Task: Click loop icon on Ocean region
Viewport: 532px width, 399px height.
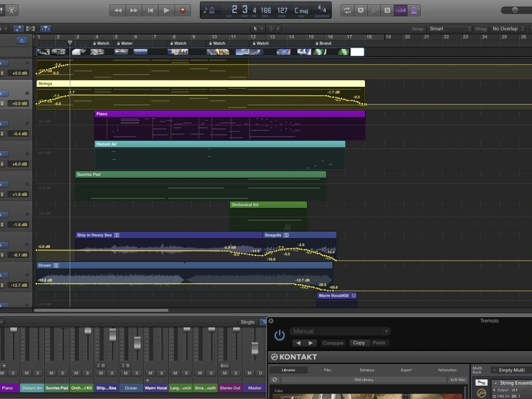Action: (56, 265)
